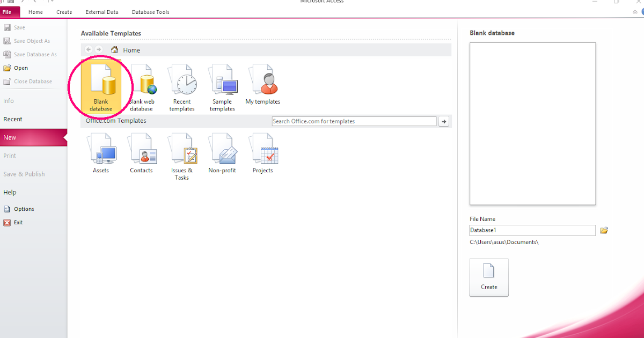Open Recent templates
The height and width of the screenshot is (338, 644).
[182, 86]
